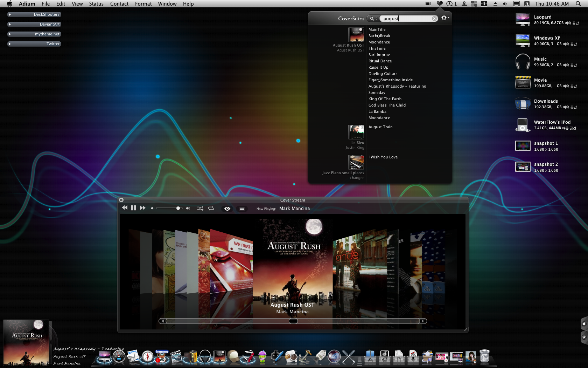Toggle shuffle in Cover Stream
The height and width of the screenshot is (368, 588).
[x=200, y=208]
